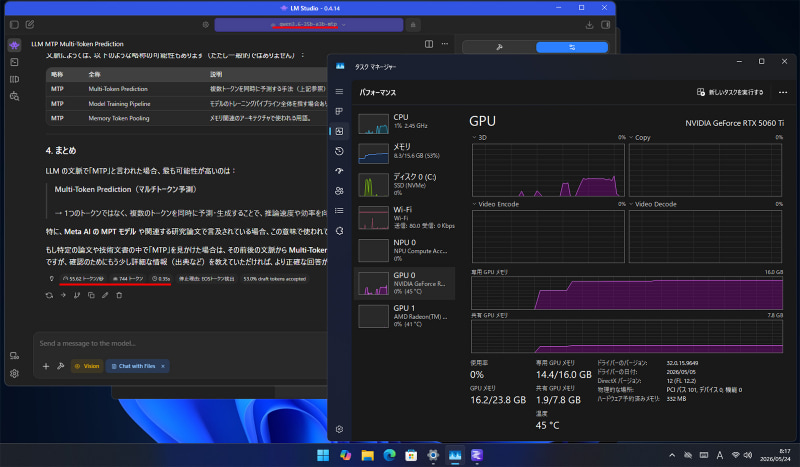Select メモリ in performance list
This screenshot has height=467, width=800.
point(405,153)
